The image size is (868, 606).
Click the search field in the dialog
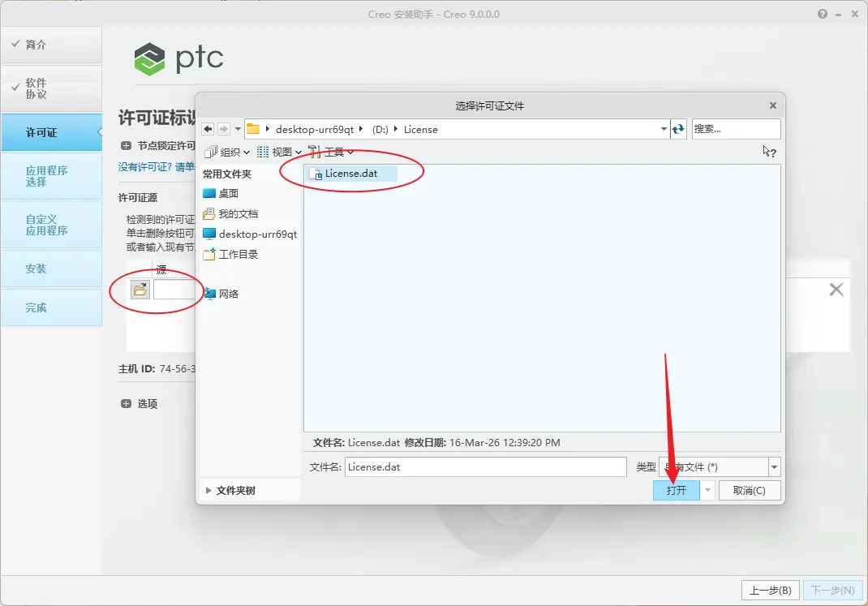(736, 129)
